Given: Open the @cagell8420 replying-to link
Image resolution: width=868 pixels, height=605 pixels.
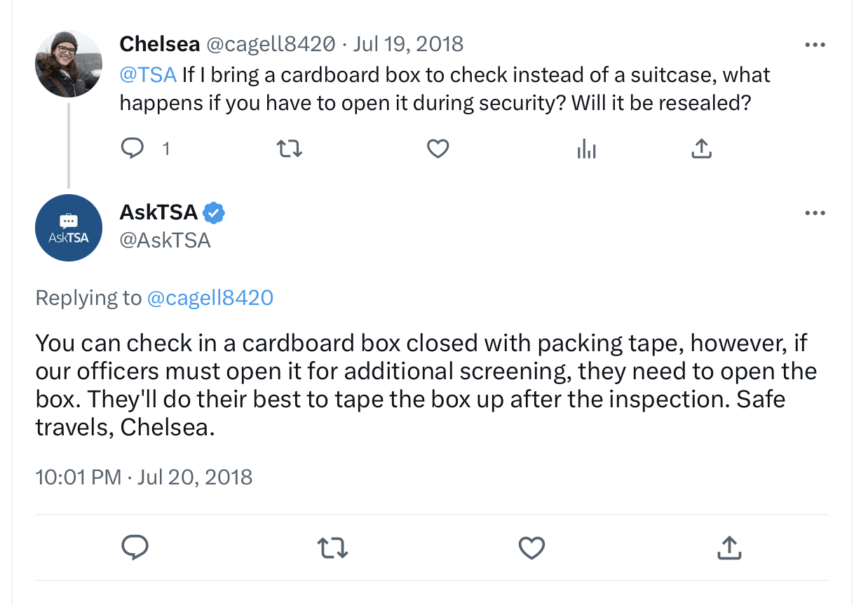Looking at the screenshot, I should pyautogui.click(x=210, y=298).
